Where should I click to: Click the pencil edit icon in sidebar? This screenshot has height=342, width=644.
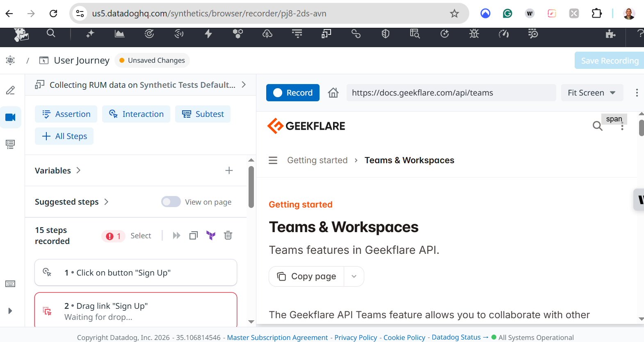[x=11, y=90]
